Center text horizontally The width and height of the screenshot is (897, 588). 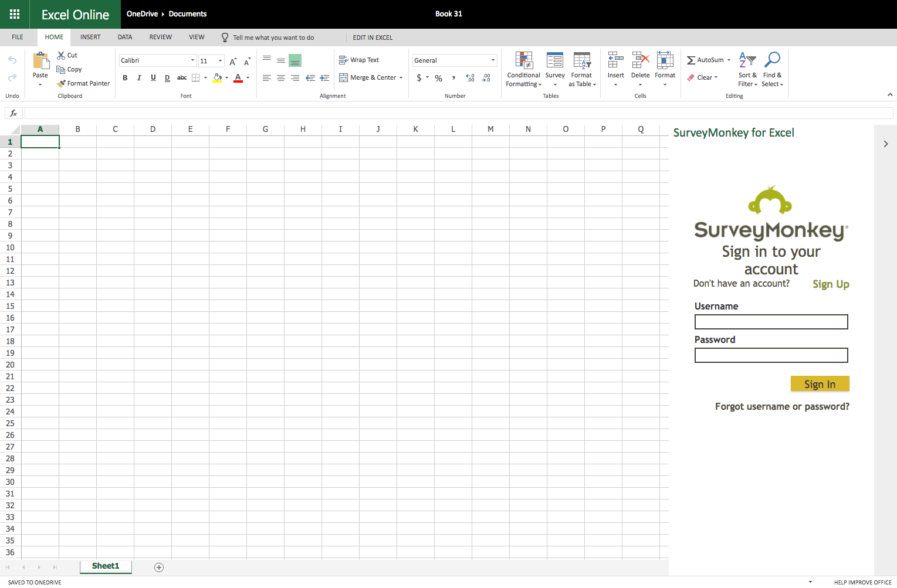pyautogui.click(x=281, y=78)
